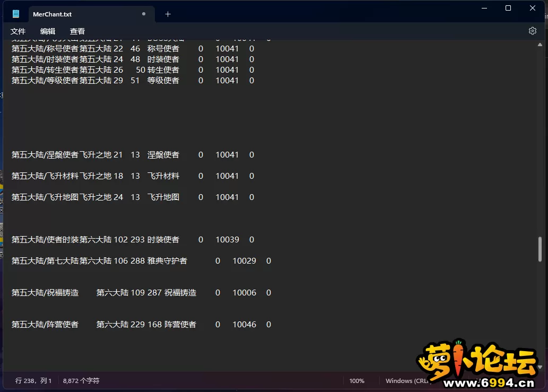The width and height of the screenshot is (548, 392).
Task: Close the Notepad window
Action: (x=532, y=8)
